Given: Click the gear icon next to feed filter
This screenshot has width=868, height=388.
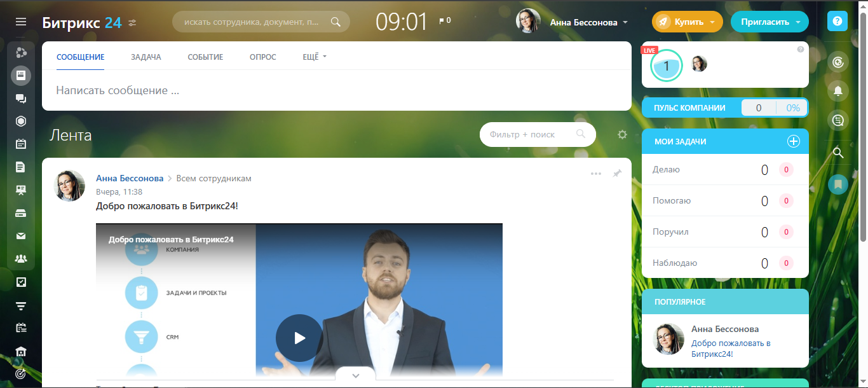Looking at the screenshot, I should (622, 134).
